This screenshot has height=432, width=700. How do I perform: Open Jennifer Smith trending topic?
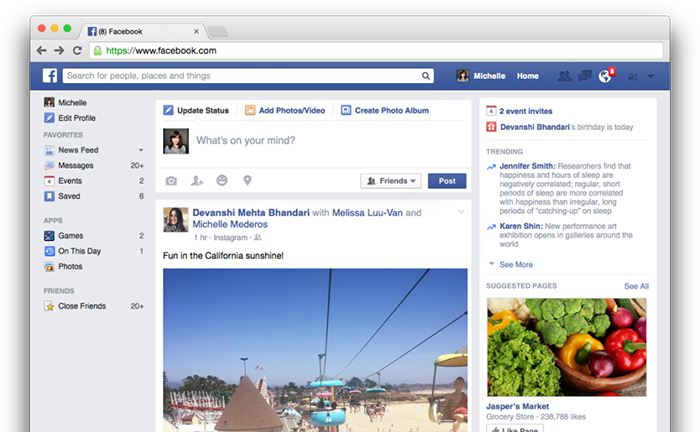tap(527, 166)
